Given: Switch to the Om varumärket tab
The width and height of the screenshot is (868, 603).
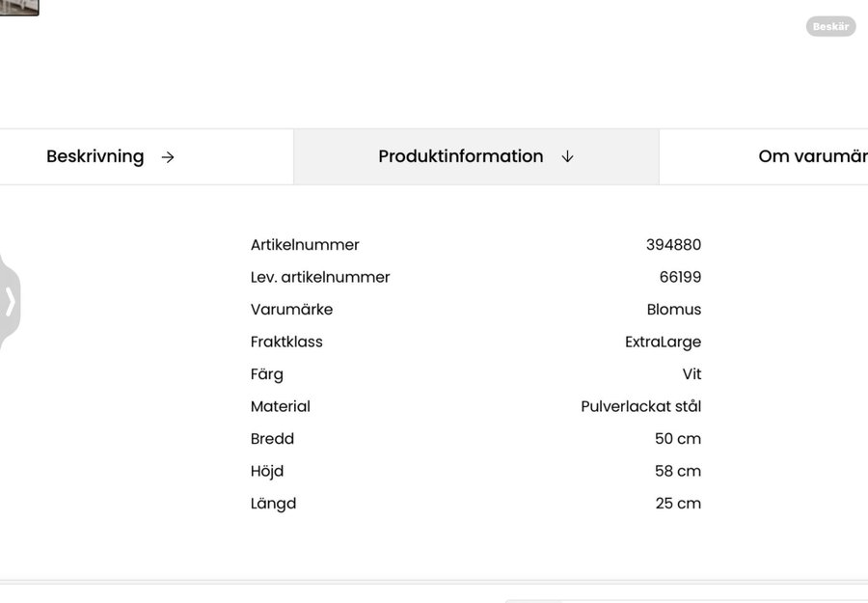Looking at the screenshot, I should click(x=812, y=156).
